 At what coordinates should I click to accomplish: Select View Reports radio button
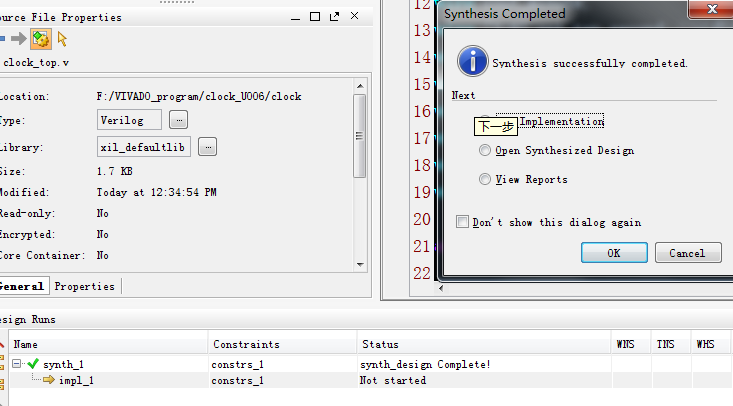pyautogui.click(x=485, y=179)
